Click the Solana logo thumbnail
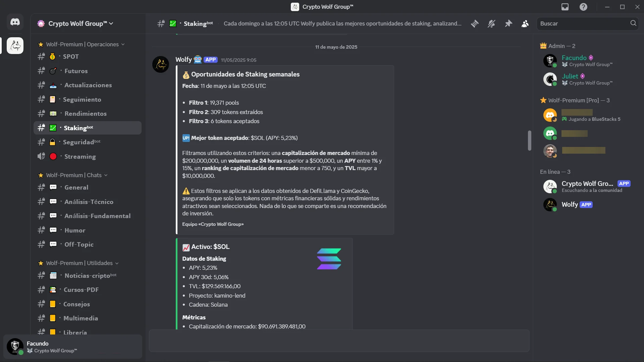The image size is (644, 362). (x=329, y=259)
